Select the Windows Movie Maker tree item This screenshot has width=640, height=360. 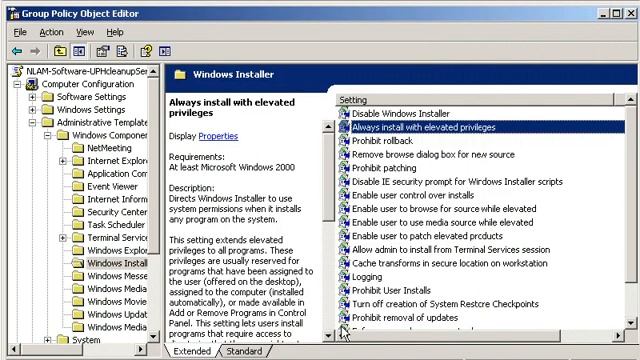coord(117,302)
